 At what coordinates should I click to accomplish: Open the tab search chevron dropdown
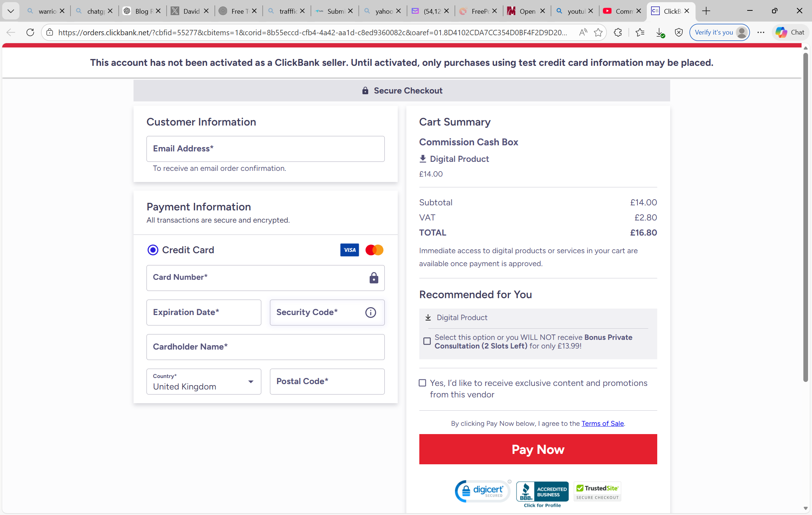point(11,11)
